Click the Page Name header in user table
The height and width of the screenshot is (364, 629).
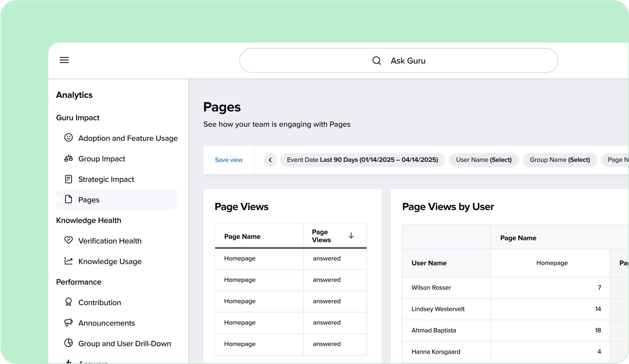(518, 238)
